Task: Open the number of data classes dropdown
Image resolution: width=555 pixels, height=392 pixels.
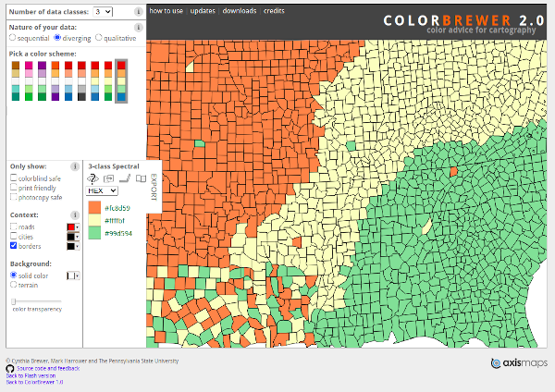Action: [103, 12]
